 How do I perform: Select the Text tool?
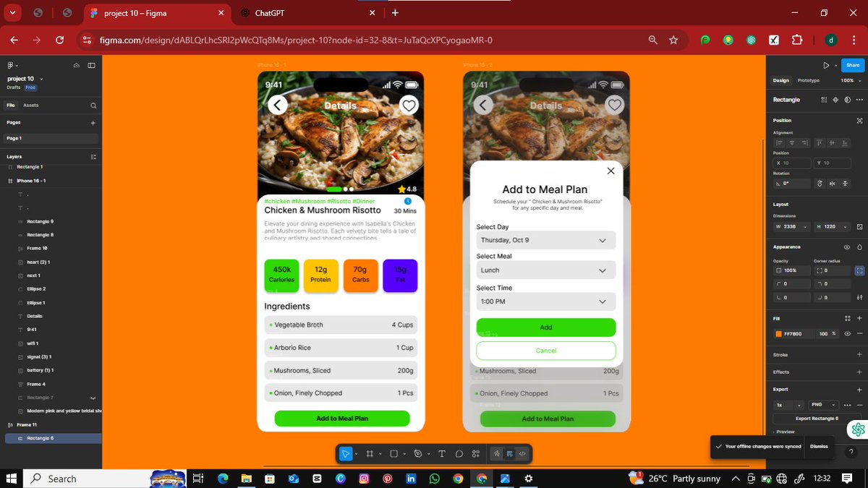point(442,454)
